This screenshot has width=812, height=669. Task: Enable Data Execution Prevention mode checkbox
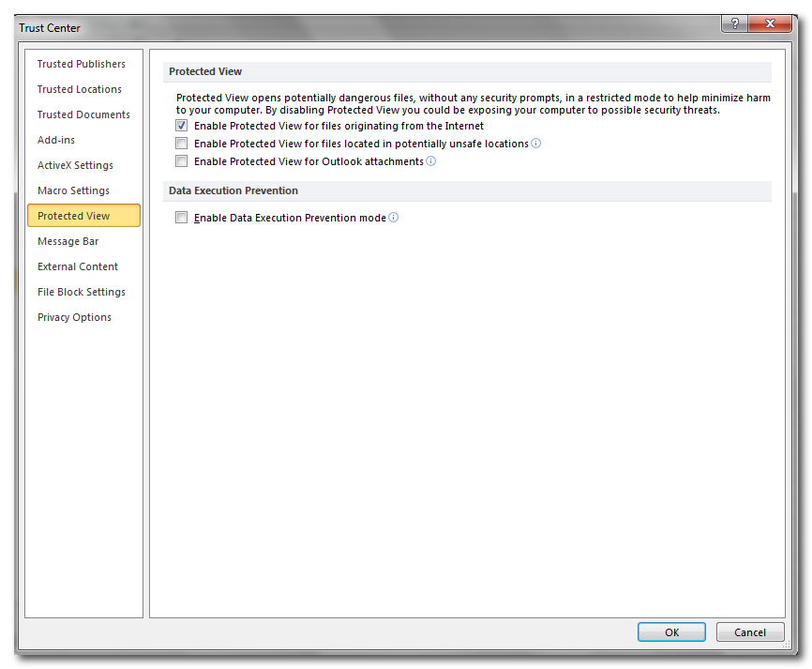click(x=182, y=218)
